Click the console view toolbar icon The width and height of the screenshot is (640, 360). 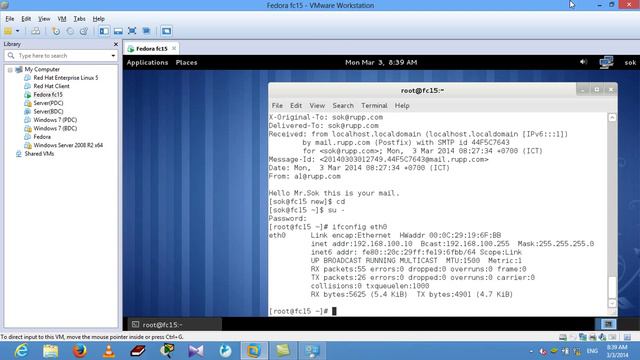point(166,31)
